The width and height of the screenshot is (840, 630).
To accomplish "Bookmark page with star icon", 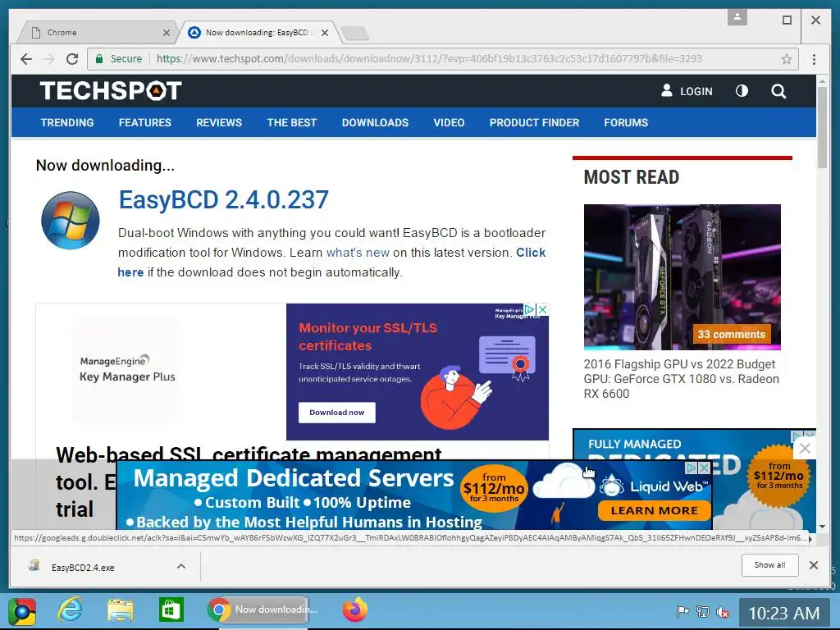I will [x=786, y=59].
